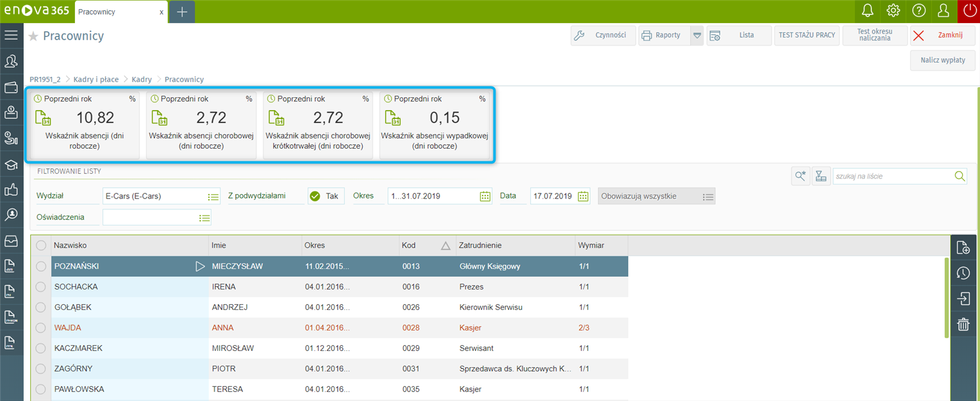Open the Wydział E-Cars selection list

point(213,197)
